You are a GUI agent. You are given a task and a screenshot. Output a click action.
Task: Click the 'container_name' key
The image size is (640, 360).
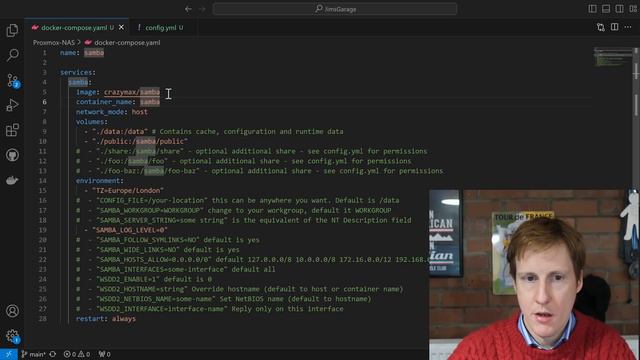point(104,102)
